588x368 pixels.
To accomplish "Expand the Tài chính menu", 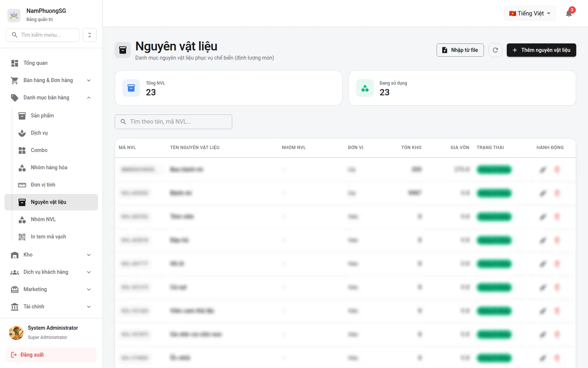I will point(51,307).
